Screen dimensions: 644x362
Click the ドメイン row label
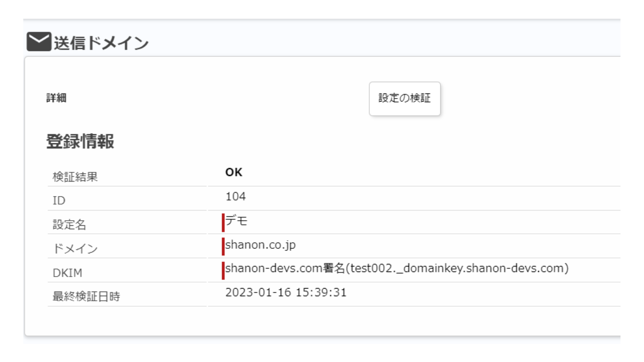(x=75, y=249)
